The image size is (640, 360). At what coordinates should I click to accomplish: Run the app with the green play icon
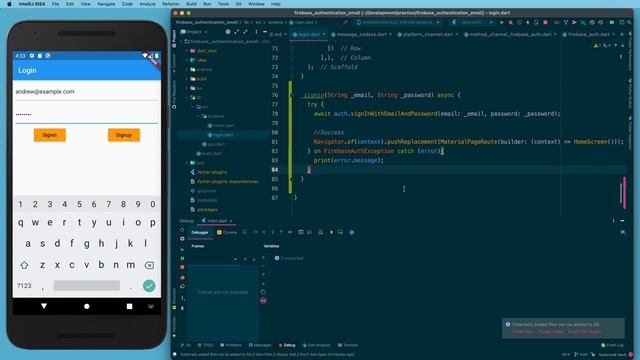[x=502, y=22]
